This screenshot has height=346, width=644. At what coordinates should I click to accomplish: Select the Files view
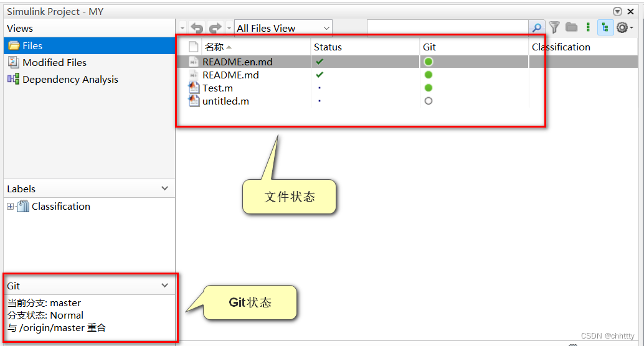click(x=89, y=45)
